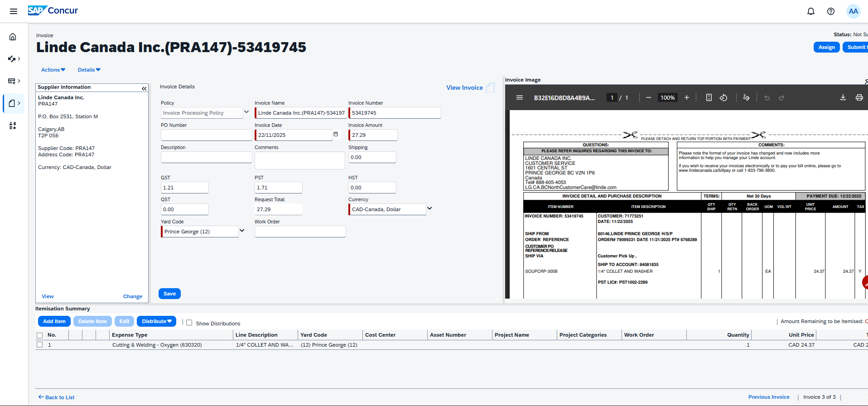Go Back to List
The width and height of the screenshot is (868, 406).
tap(57, 397)
